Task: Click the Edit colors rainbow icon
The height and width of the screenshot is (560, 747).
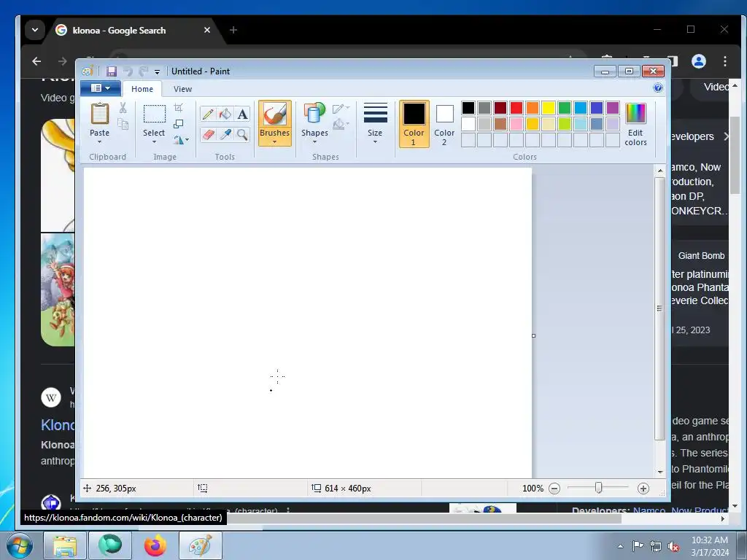Action: 635,114
